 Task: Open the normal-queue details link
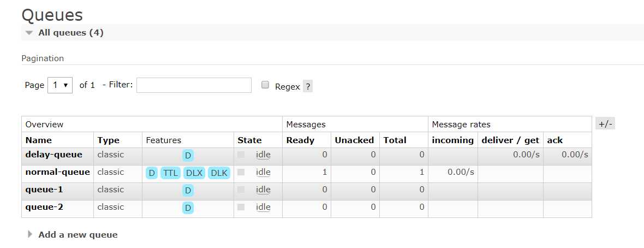coord(57,172)
